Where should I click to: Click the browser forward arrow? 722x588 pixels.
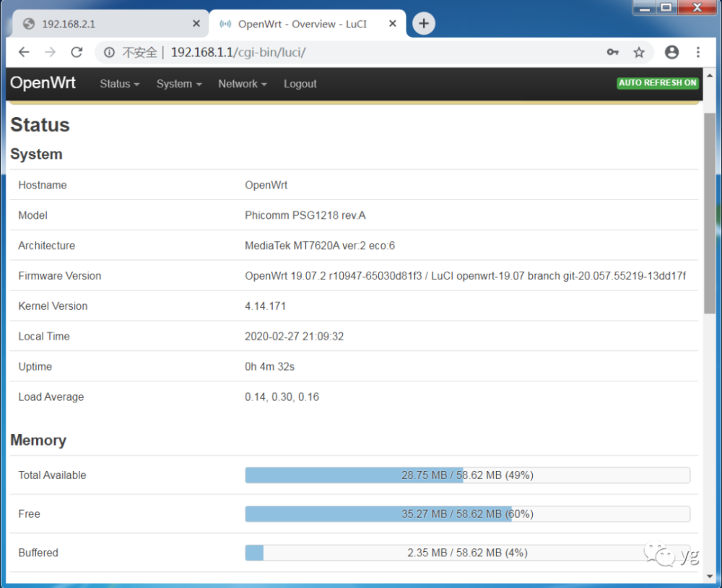(51, 52)
